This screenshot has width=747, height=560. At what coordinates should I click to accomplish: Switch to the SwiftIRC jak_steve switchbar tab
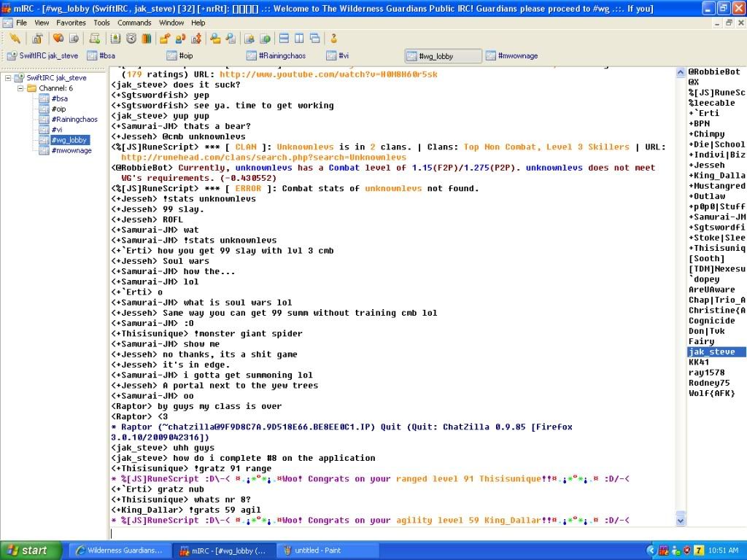tap(43, 55)
